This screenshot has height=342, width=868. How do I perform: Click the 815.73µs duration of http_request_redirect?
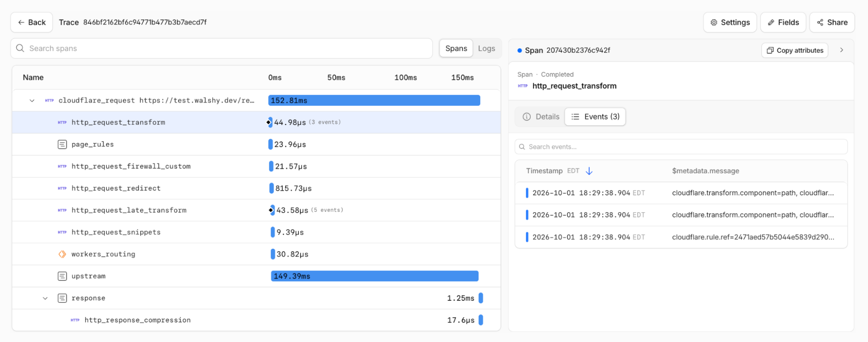pos(294,188)
